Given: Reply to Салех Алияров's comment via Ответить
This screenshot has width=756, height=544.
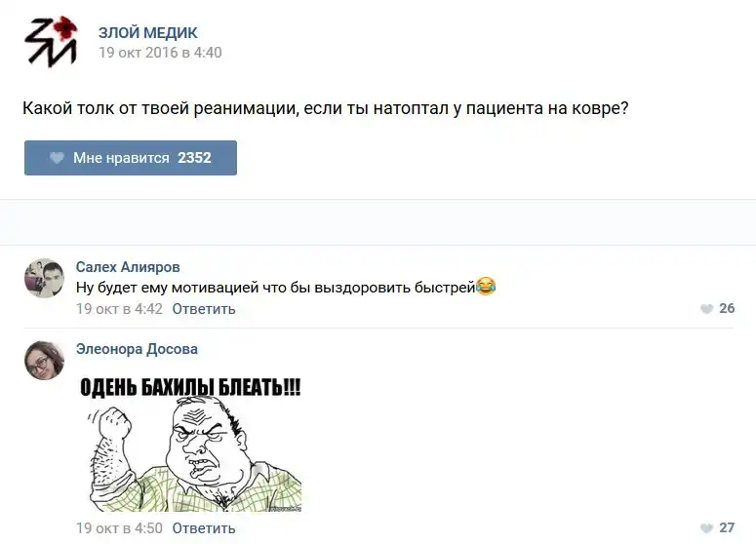Looking at the screenshot, I should [204, 309].
